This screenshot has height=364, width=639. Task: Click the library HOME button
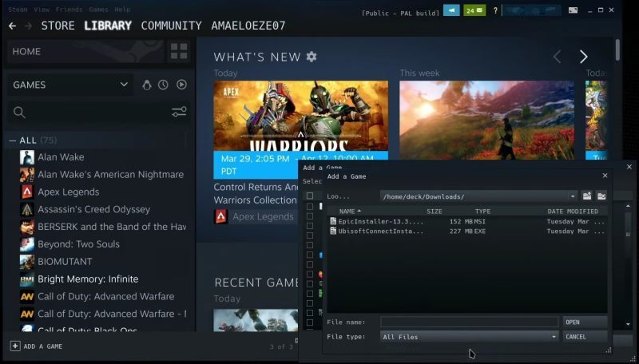click(x=85, y=51)
